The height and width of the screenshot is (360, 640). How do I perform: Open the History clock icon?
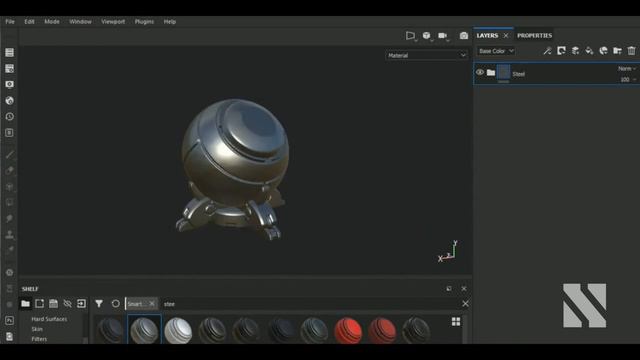(x=9, y=117)
